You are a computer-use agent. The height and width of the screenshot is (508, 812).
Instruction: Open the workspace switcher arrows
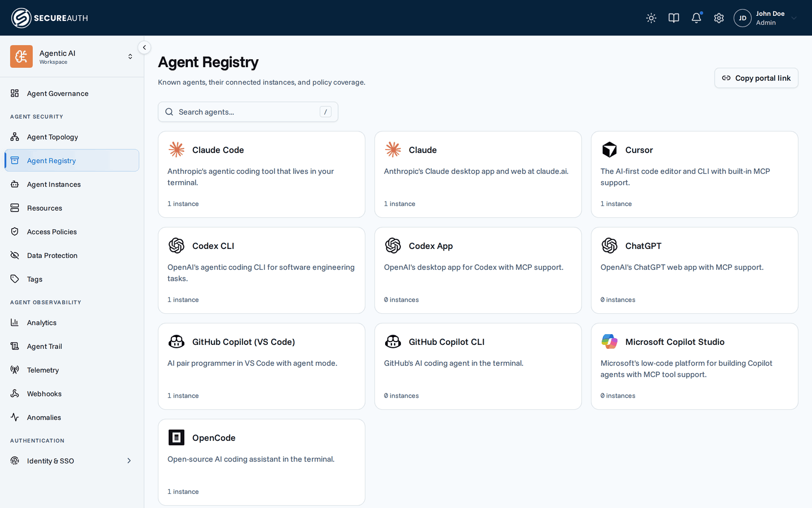click(x=130, y=56)
